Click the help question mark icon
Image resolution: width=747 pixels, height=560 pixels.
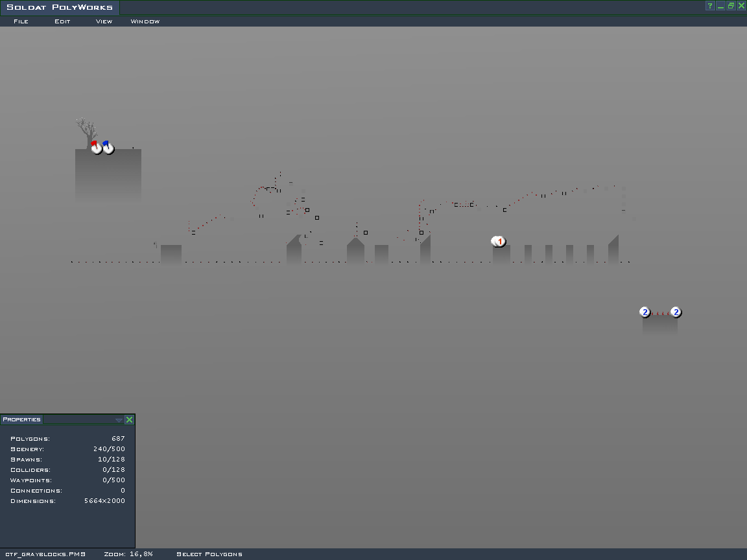point(710,6)
